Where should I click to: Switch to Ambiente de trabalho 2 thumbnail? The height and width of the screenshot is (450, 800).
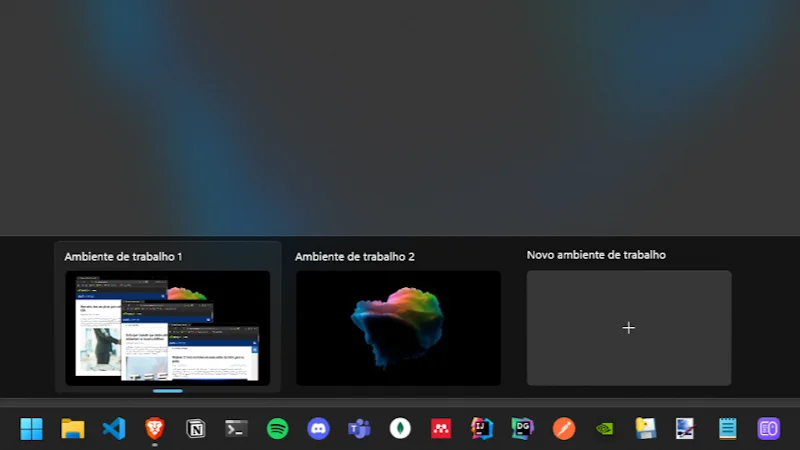pos(398,327)
